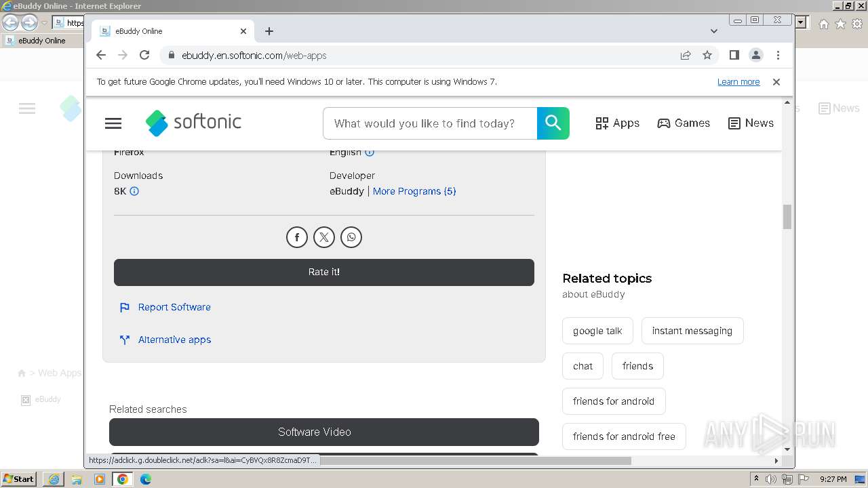Click the English language info icon
Image resolution: width=868 pixels, height=488 pixels.
pyautogui.click(x=370, y=152)
